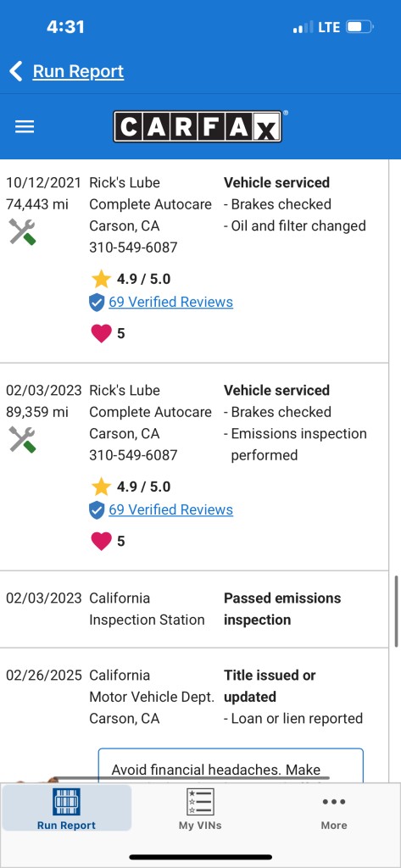Tap the wrench icon for 02/03/2023 service
The image size is (401, 868).
tap(22, 440)
